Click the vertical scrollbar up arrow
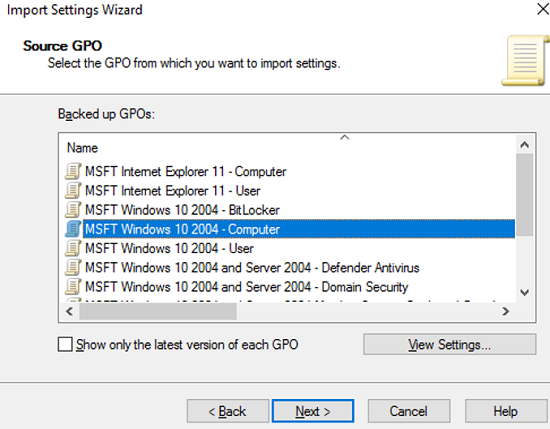This screenshot has height=429, width=550. point(525,145)
